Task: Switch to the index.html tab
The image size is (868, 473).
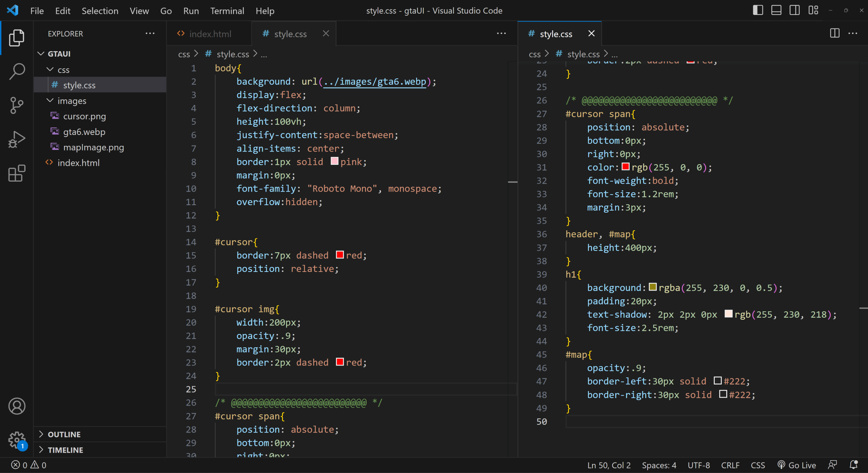Action: (x=210, y=34)
